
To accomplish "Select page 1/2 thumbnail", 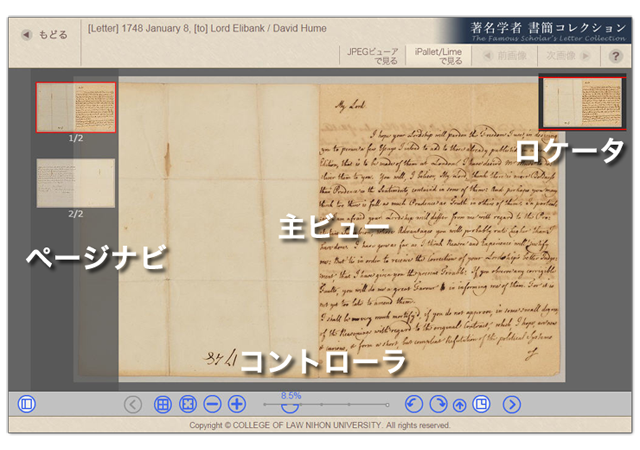I will (x=76, y=107).
